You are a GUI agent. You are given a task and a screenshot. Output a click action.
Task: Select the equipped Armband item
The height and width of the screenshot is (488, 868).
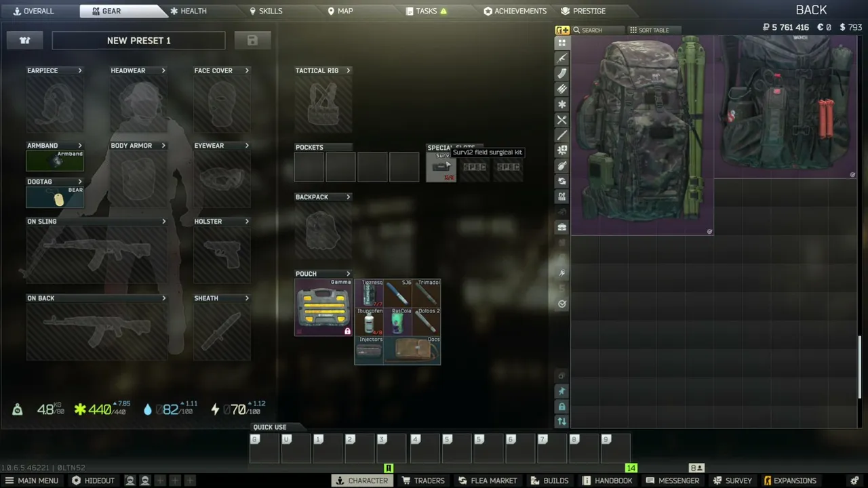click(55, 161)
